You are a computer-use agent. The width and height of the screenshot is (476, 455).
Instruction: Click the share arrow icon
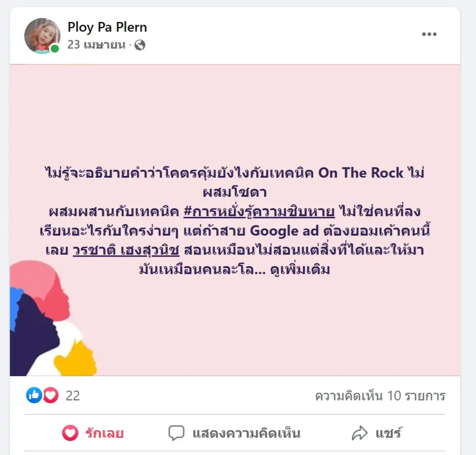click(x=360, y=433)
